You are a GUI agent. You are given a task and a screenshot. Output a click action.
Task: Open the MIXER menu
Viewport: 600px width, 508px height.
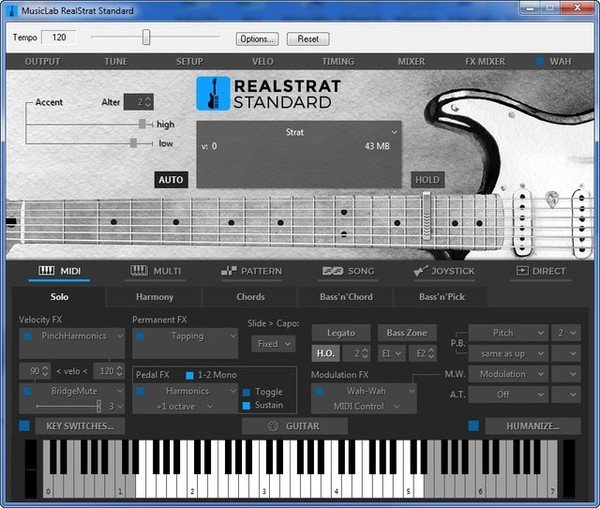pos(411,61)
